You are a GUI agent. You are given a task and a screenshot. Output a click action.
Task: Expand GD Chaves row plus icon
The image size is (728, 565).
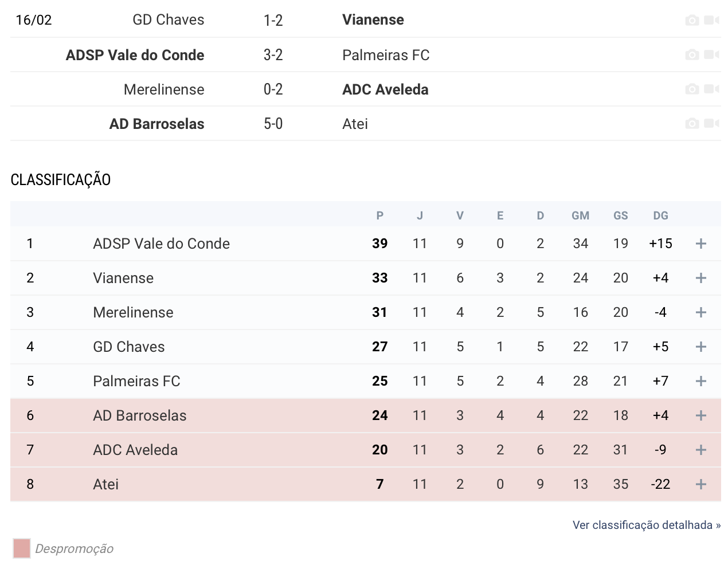[x=700, y=347]
